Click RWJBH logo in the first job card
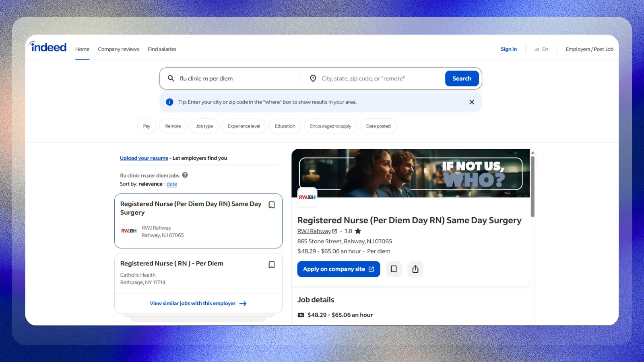Viewport: 644px width, 362px height. click(x=129, y=231)
